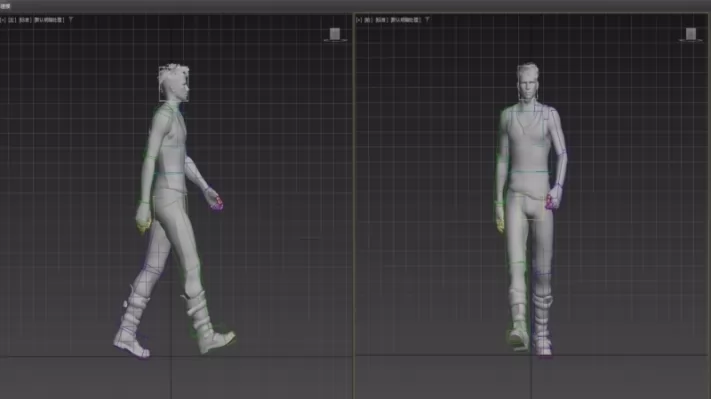Viewport: 711px width, 399px height.
Task: Select the magenta hand in the side view
Action: [x=214, y=200]
